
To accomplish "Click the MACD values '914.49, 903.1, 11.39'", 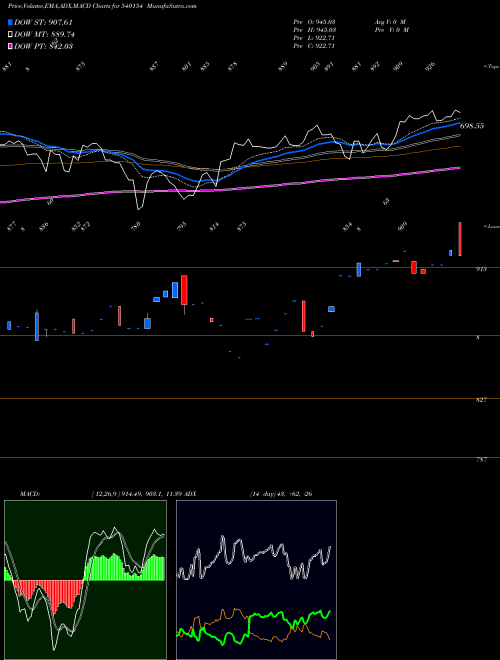I will (152, 494).
